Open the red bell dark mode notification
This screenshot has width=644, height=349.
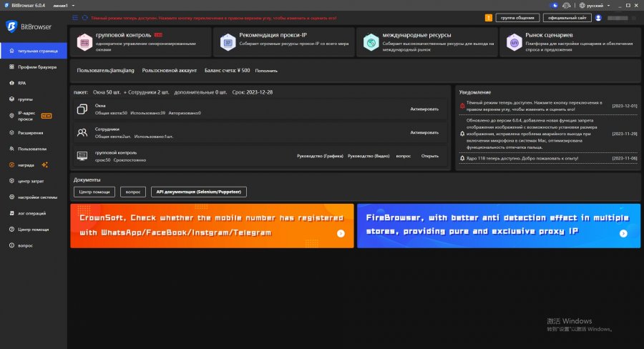pyautogui.click(x=548, y=106)
